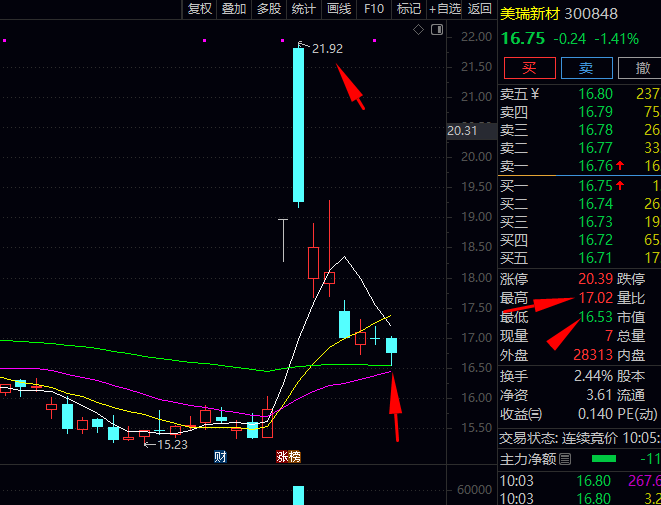Image resolution: width=661 pixels, height=505 pixels.
Task: Click the red 买 buy button
Action: (x=529, y=68)
